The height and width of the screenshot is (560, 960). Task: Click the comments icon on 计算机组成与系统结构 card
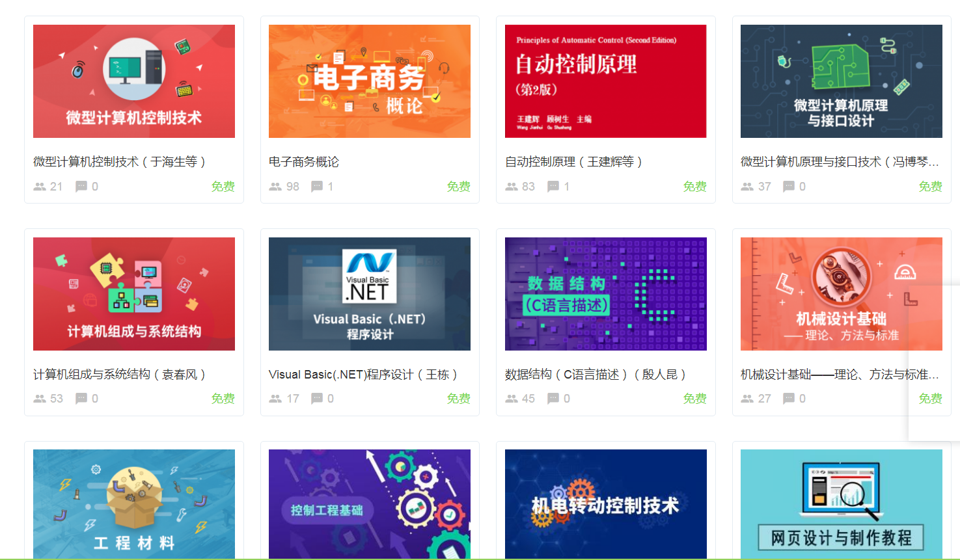(x=81, y=399)
